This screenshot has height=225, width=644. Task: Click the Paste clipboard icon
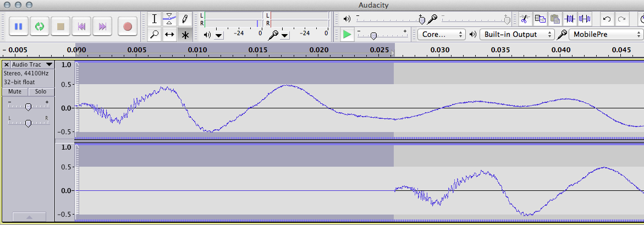(555, 19)
